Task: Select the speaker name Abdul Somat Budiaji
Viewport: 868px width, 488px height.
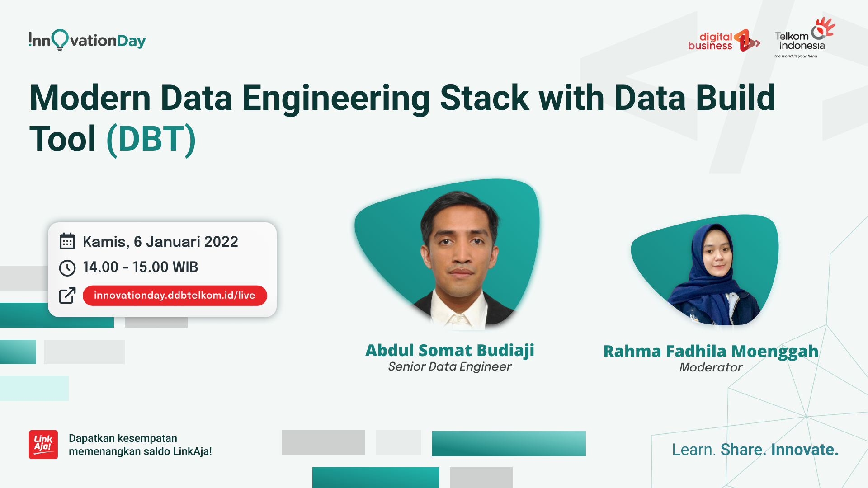Action: [x=450, y=350]
